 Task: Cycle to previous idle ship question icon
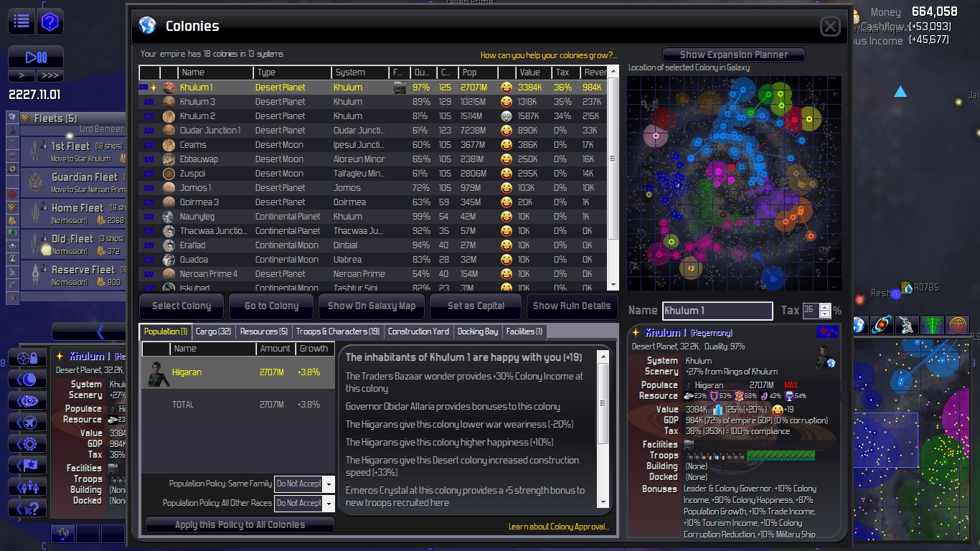(x=27, y=509)
